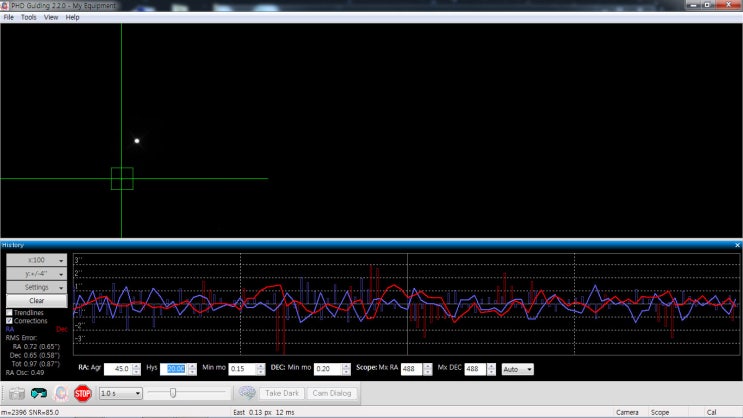Click the Clear history button
The height and width of the screenshot is (418, 743).
pyautogui.click(x=36, y=300)
